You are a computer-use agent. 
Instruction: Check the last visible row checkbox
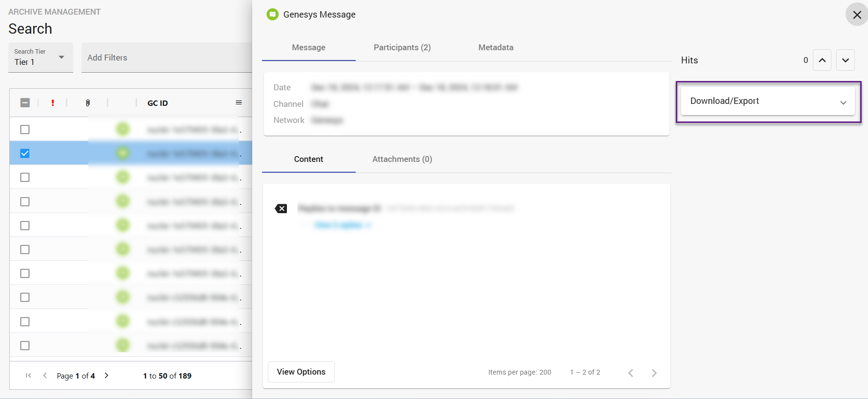point(25,345)
